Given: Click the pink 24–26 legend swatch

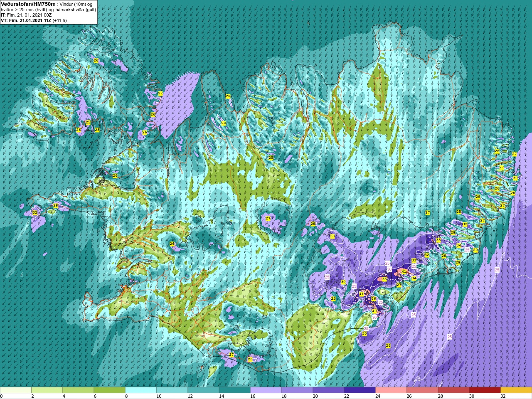Looking at the screenshot, I should coord(391,390).
